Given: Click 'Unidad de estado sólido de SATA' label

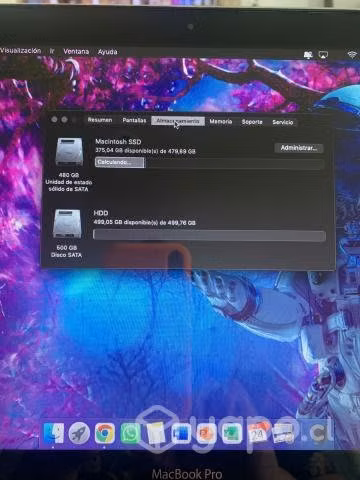Looking at the screenshot, I should coord(69,186).
